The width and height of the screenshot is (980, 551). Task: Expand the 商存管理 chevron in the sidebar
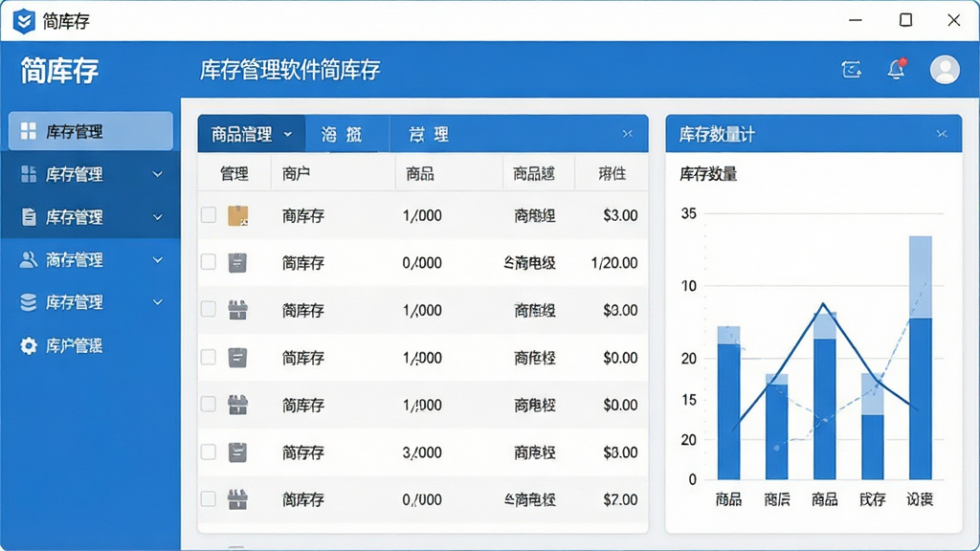(158, 259)
